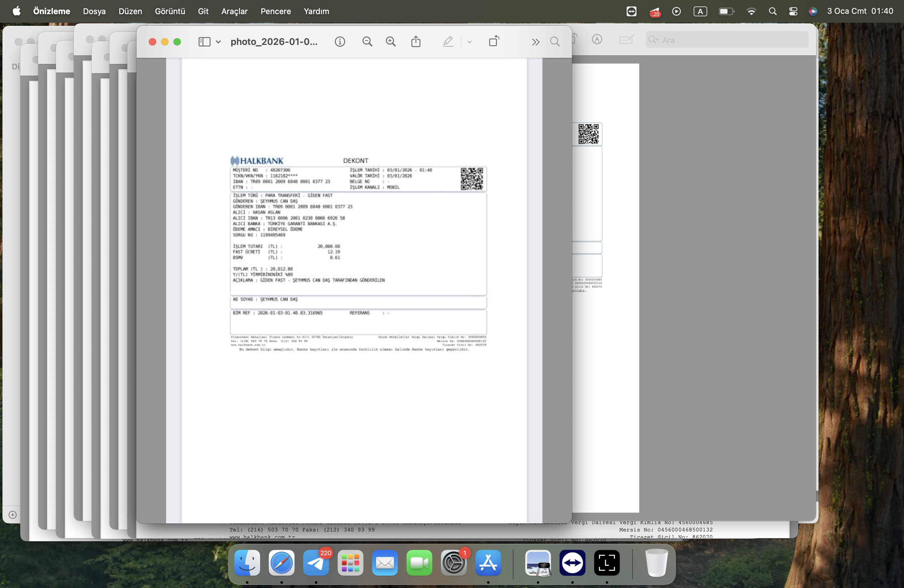Zoom out of the document

(x=367, y=42)
